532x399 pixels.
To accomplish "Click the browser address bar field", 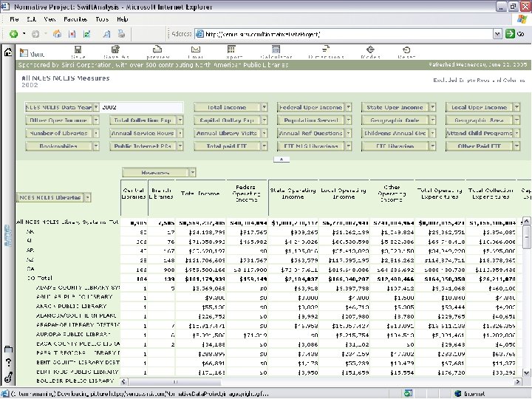I will coord(332,34).
